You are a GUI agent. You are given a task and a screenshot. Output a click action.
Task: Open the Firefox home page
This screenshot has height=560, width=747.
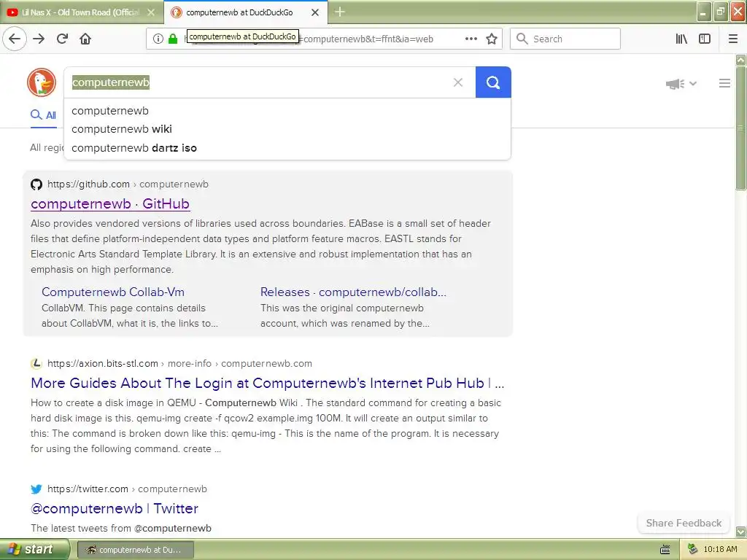(x=85, y=39)
